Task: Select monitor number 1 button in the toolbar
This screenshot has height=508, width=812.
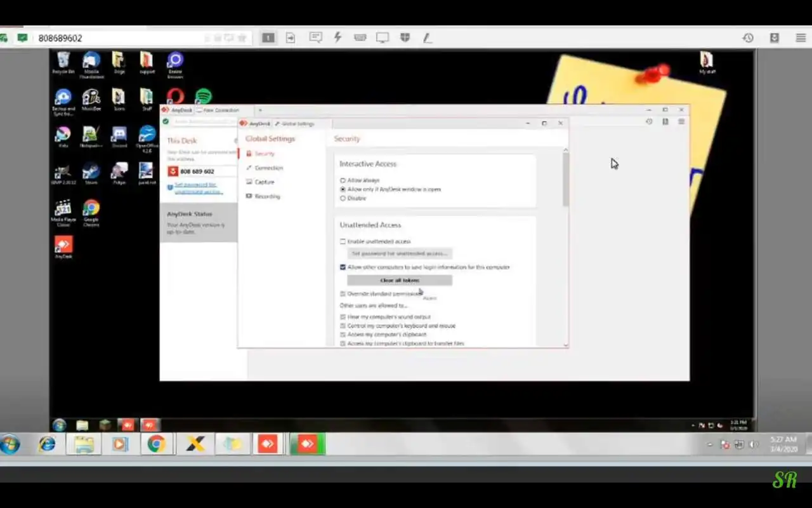Action: [x=268, y=37]
